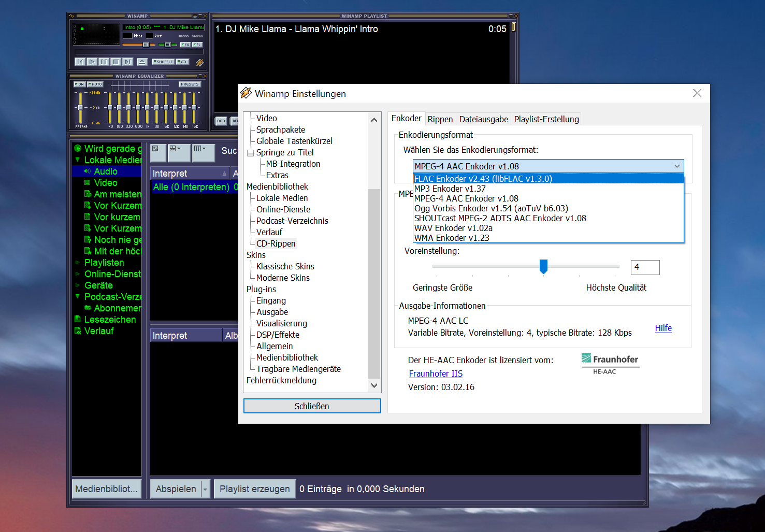Click the Eject/open file button
The image size is (765, 532).
click(x=142, y=62)
